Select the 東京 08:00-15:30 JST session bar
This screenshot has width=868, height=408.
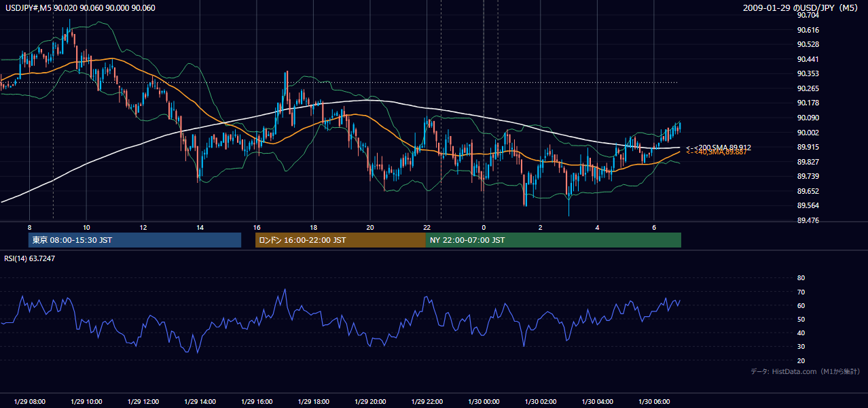(134, 240)
